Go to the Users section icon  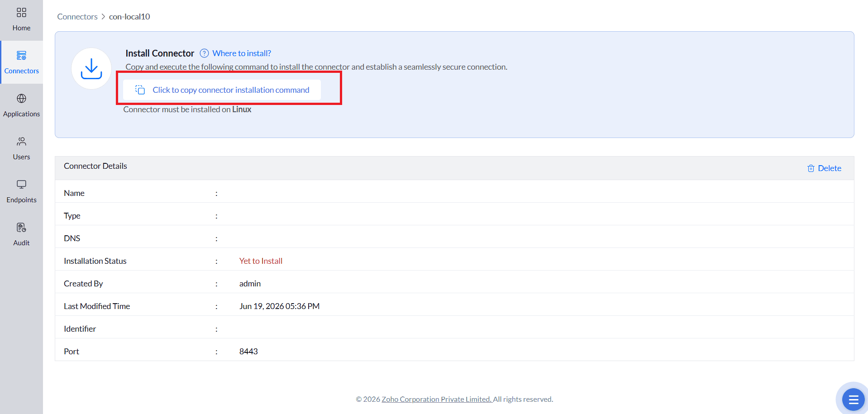pyautogui.click(x=21, y=142)
